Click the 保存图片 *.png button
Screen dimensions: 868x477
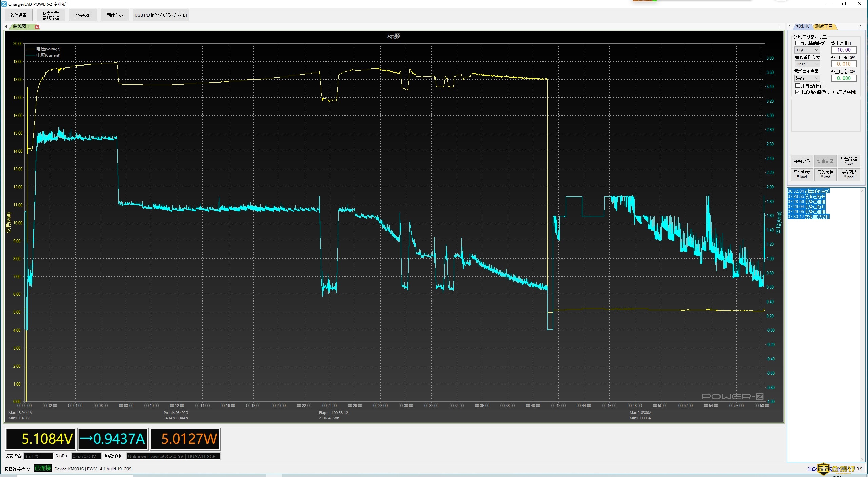pos(849,174)
